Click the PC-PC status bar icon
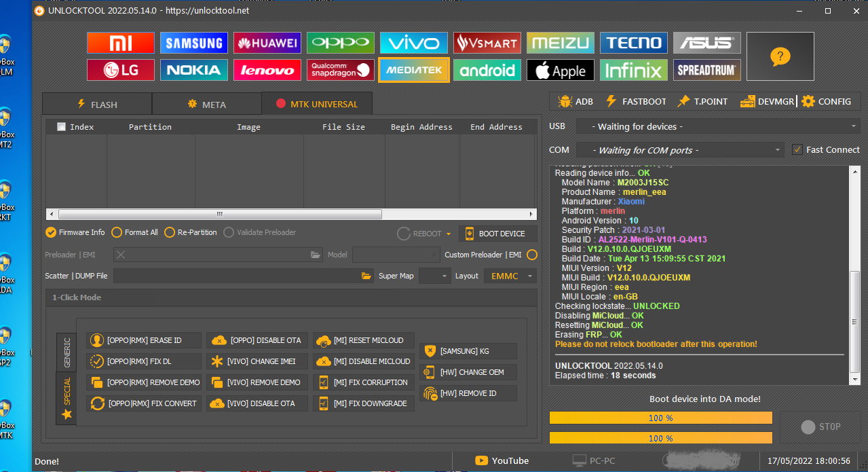The width and height of the screenshot is (868, 472). point(594,460)
